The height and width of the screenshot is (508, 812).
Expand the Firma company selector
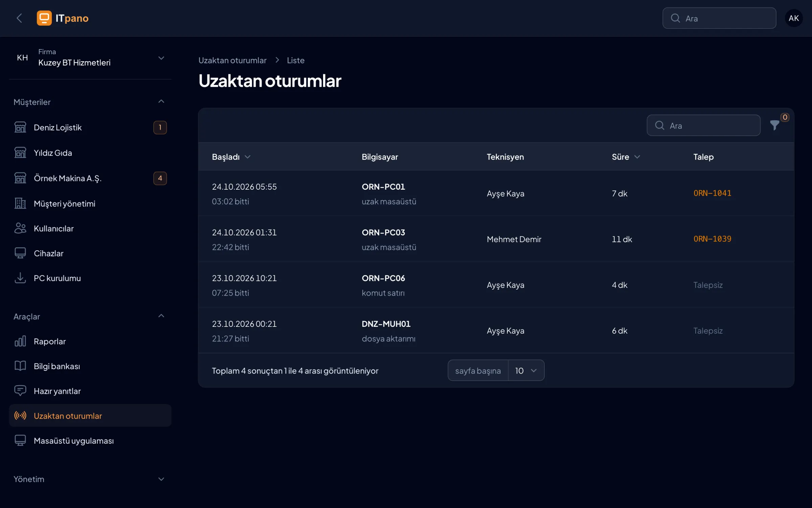pyautogui.click(x=90, y=58)
